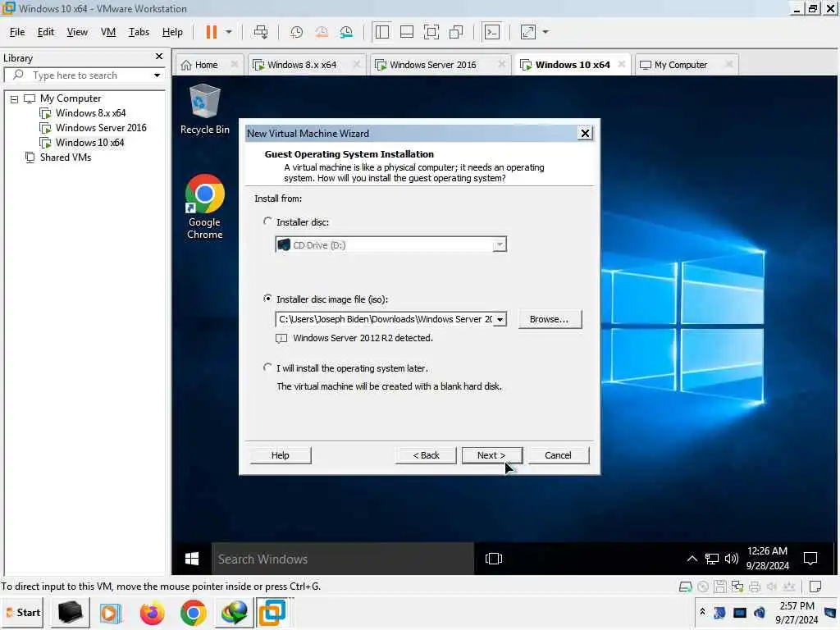This screenshot has width=840, height=630.
Task: Open Firefox from the host taskbar
Action: [152, 613]
